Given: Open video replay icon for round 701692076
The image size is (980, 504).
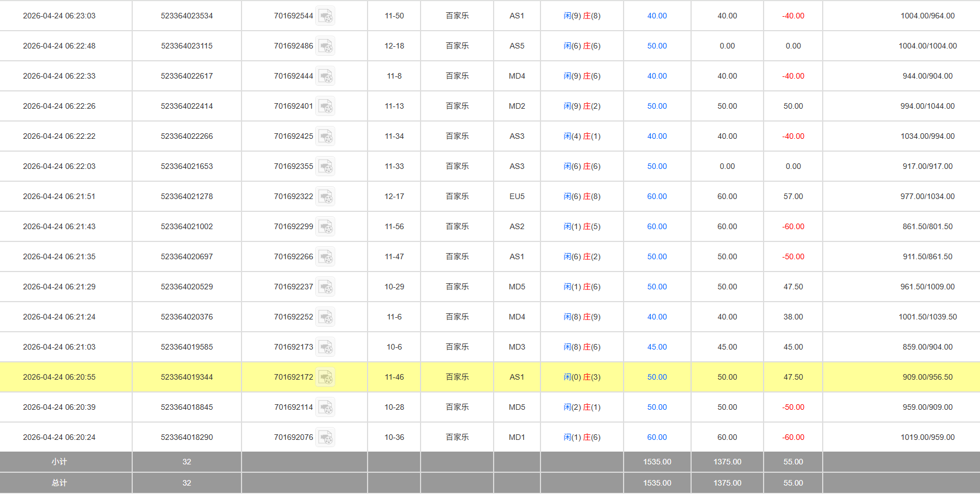Looking at the screenshot, I should point(326,438).
